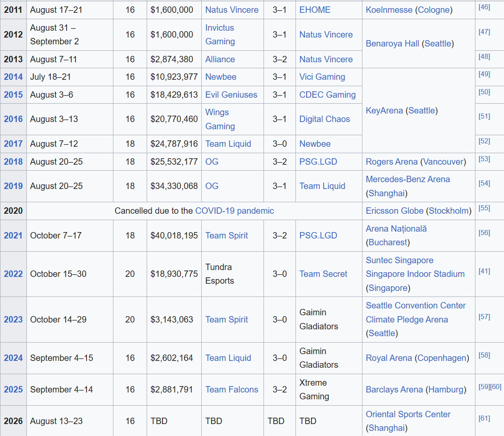Open the 2019 runner-up Team Liquid link

coord(322,186)
